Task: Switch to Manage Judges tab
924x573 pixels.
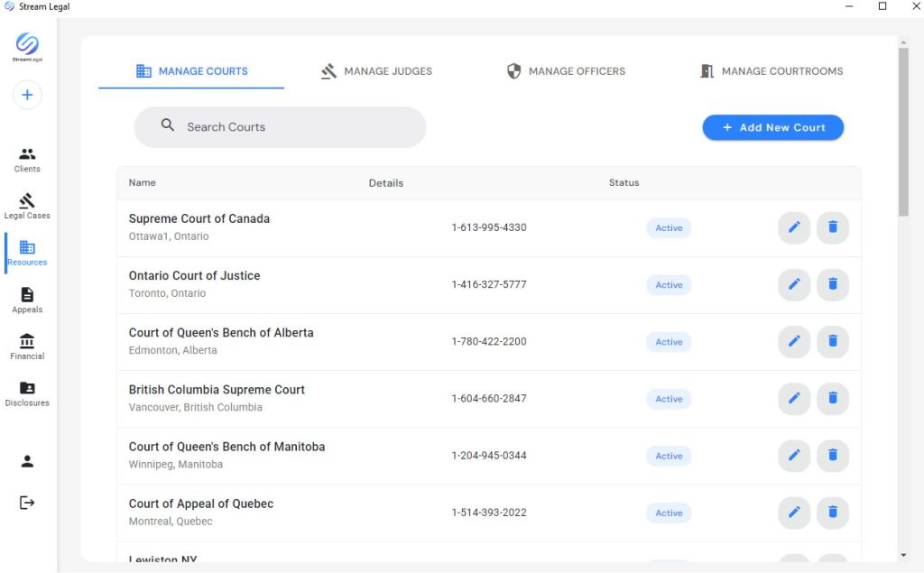Action: tap(376, 71)
